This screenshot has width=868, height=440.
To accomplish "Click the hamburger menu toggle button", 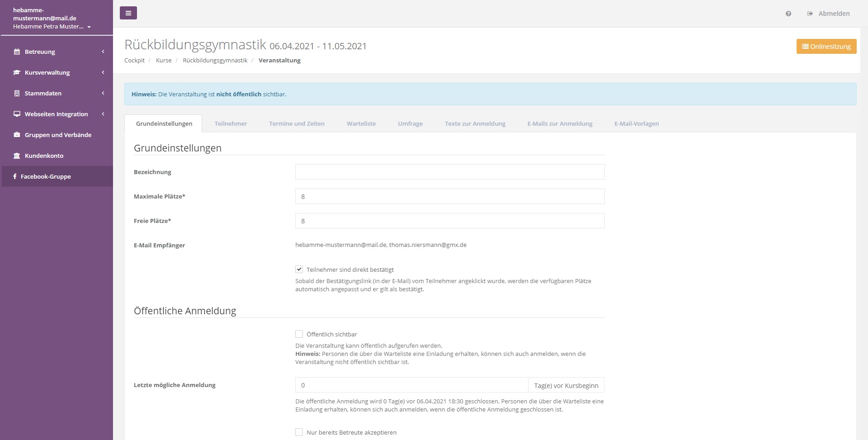I will 128,13.
